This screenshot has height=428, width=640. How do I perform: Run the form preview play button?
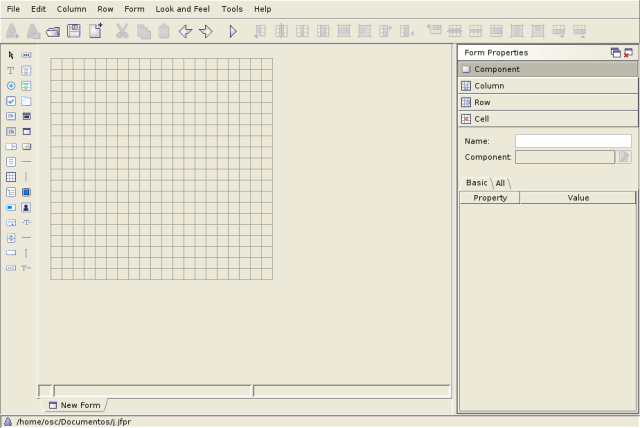233,32
